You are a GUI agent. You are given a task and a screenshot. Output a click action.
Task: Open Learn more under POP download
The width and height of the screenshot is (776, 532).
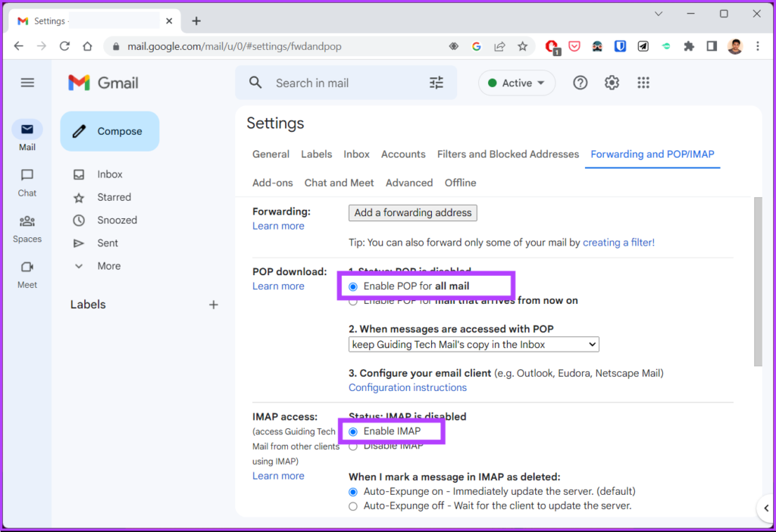(278, 286)
